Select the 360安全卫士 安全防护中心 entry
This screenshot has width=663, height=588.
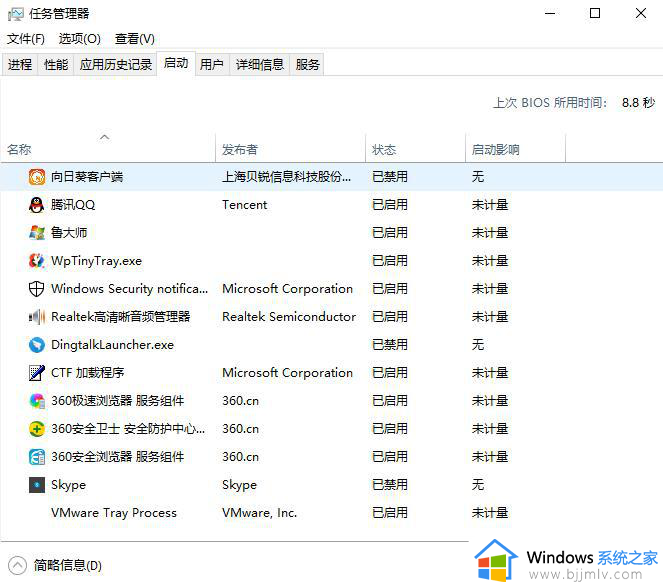(x=128, y=429)
